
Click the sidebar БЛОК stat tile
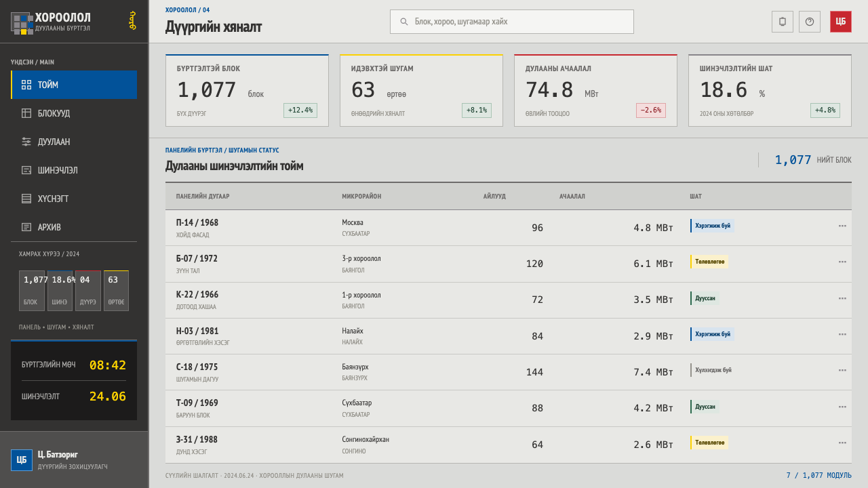coord(32,291)
